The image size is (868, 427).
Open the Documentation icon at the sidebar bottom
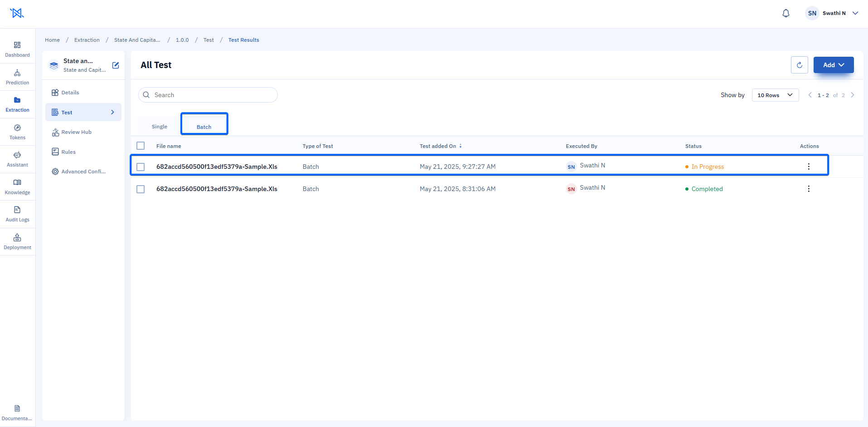coord(17,408)
